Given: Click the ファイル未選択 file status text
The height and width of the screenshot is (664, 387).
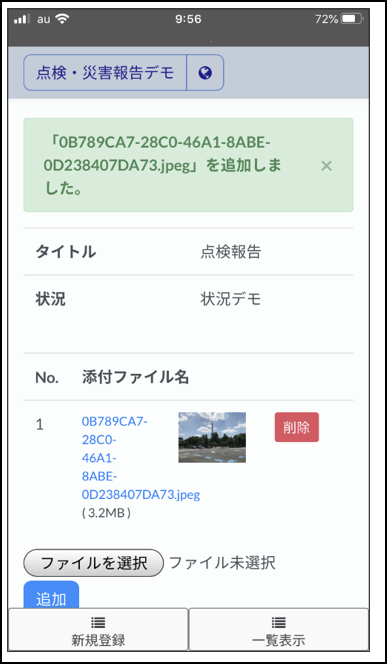Looking at the screenshot, I should click(x=222, y=563).
